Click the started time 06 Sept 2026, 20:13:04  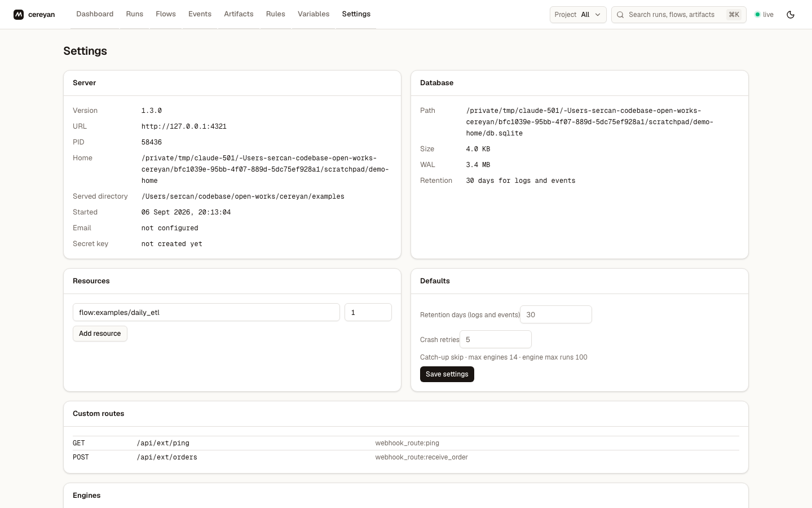click(186, 212)
